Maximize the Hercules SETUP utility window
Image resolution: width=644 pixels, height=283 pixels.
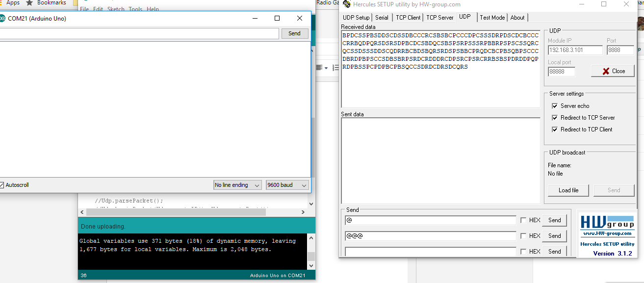click(604, 4)
